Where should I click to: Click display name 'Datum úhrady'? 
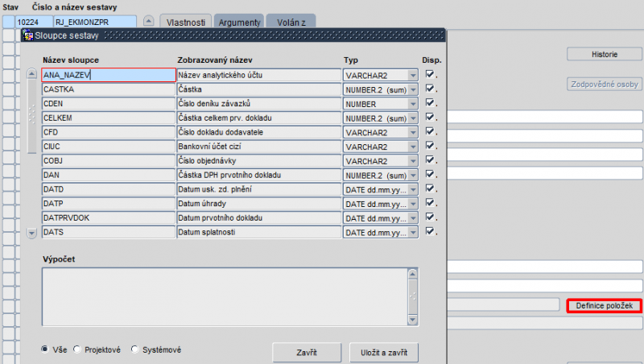tap(259, 204)
